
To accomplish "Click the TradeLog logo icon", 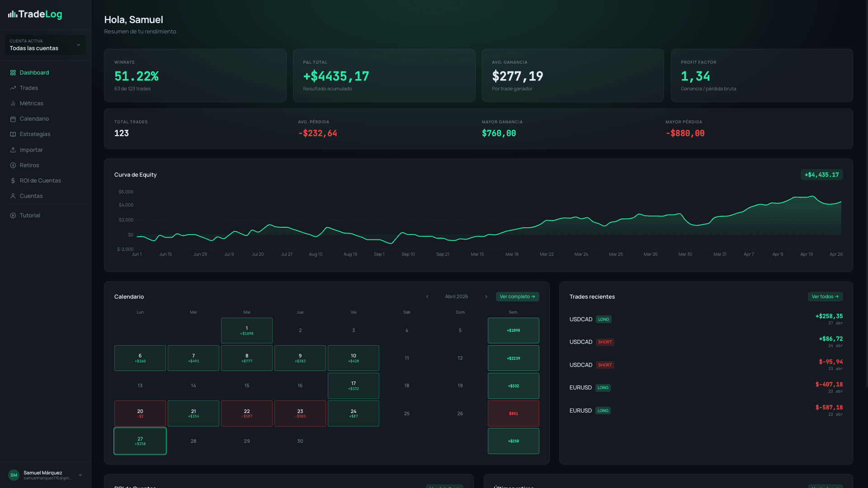I will point(13,14).
